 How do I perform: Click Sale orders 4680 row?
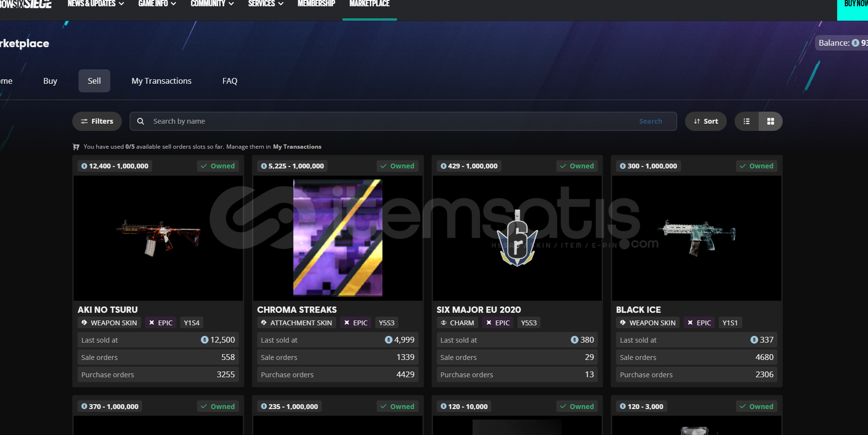697,358
